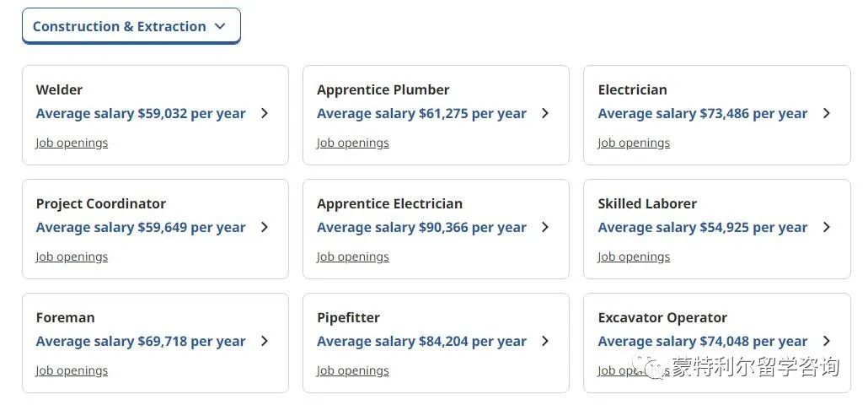868x405 pixels.
Task: Click the arrow on Skilled Laborer card
Action: point(827,227)
